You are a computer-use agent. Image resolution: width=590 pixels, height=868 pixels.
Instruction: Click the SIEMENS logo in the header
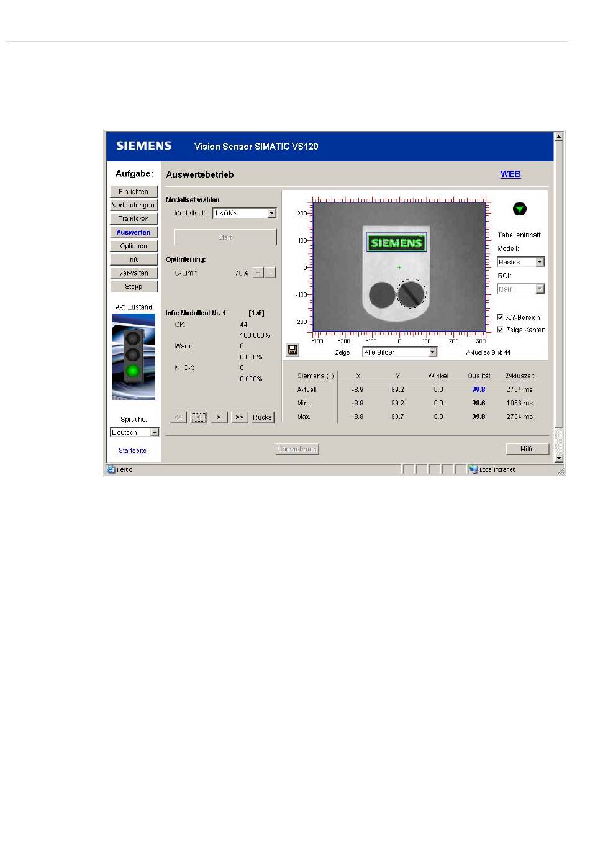pyautogui.click(x=143, y=146)
